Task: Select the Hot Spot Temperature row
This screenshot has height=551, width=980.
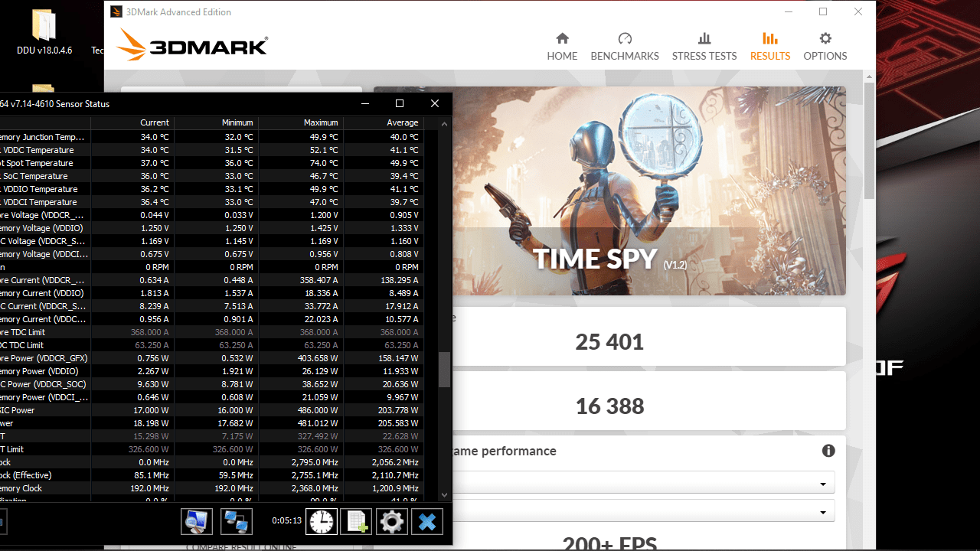Action: pyautogui.click(x=211, y=163)
